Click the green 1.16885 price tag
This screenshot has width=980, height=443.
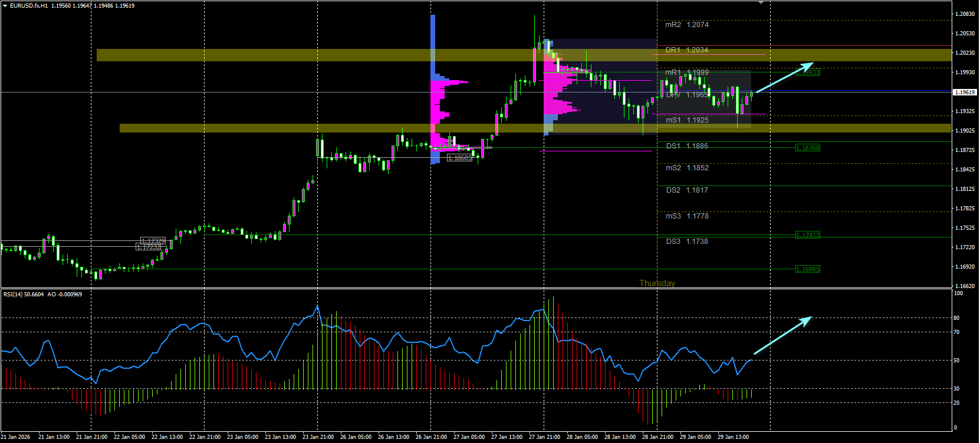click(x=808, y=269)
